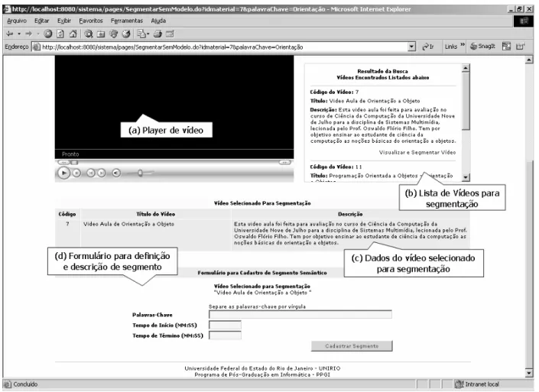Open the Favoritos menu
Screen dimensions: 539x392
coord(91,21)
